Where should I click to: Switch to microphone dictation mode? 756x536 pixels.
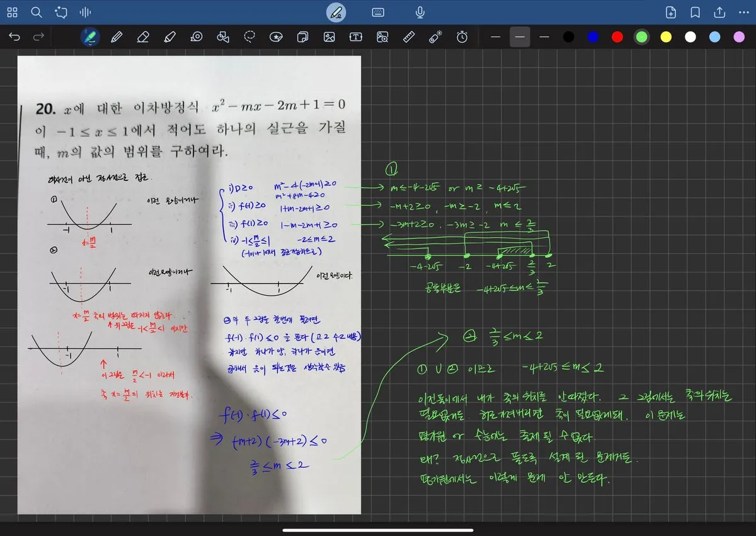pyautogui.click(x=420, y=13)
